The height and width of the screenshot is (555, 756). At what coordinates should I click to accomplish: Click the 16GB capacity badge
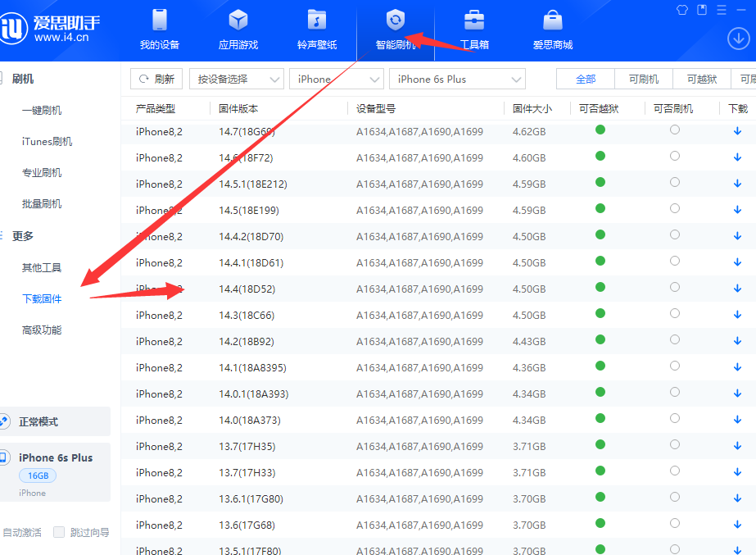pyautogui.click(x=38, y=475)
